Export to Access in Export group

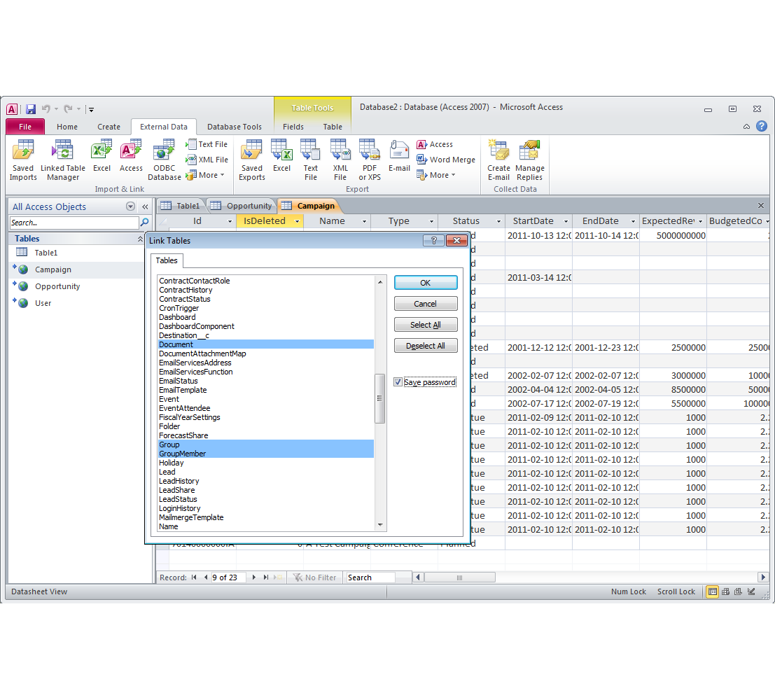pyautogui.click(x=435, y=144)
